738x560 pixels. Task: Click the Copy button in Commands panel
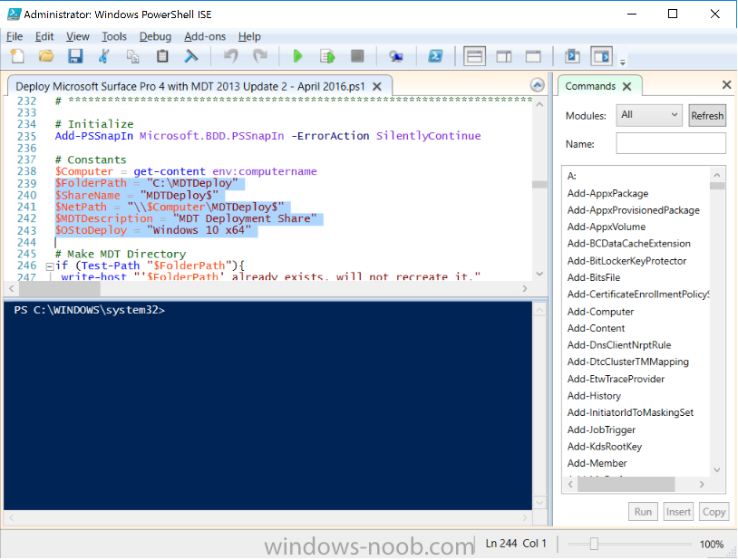(x=714, y=512)
